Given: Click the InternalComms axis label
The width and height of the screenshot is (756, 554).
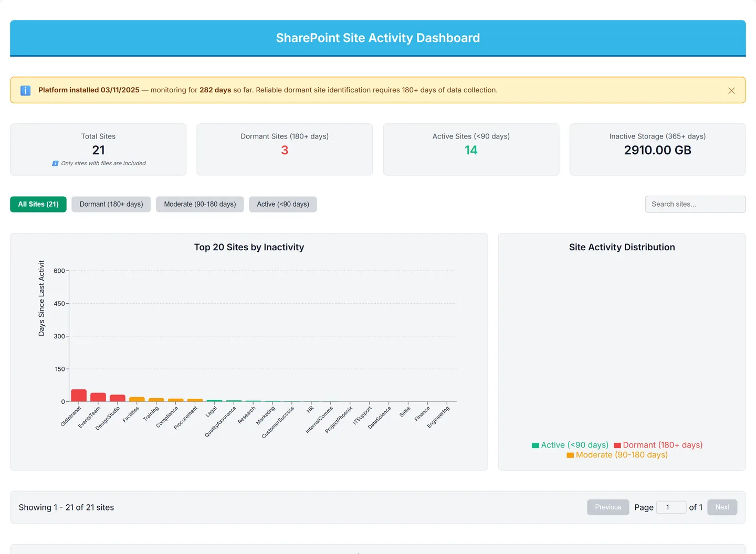Looking at the screenshot, I should 319,420.
